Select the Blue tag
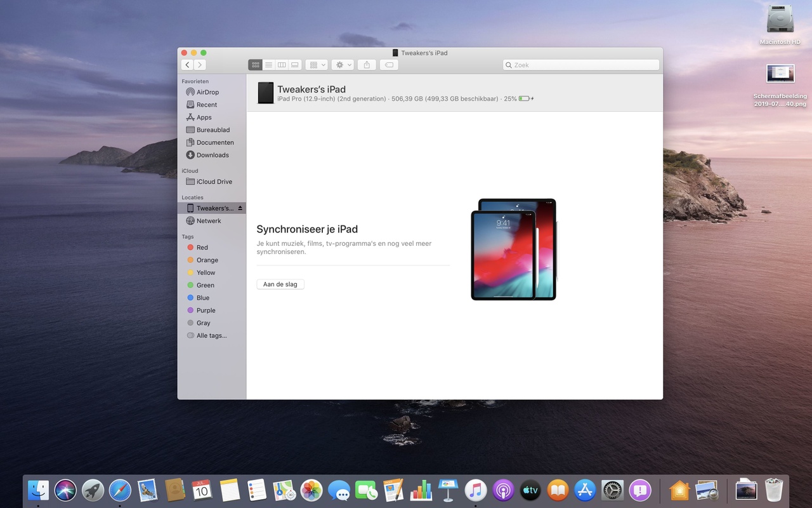812x508 pixels. click(212, 298)
